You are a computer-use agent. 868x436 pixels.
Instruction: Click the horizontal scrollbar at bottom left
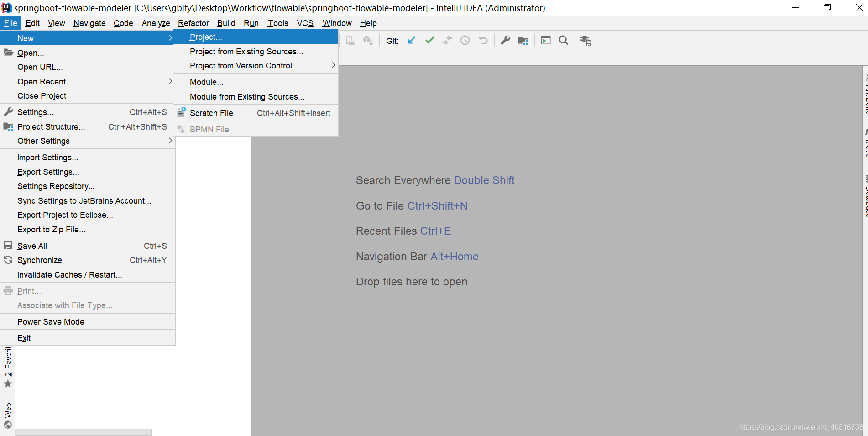[x=83, y=432]
